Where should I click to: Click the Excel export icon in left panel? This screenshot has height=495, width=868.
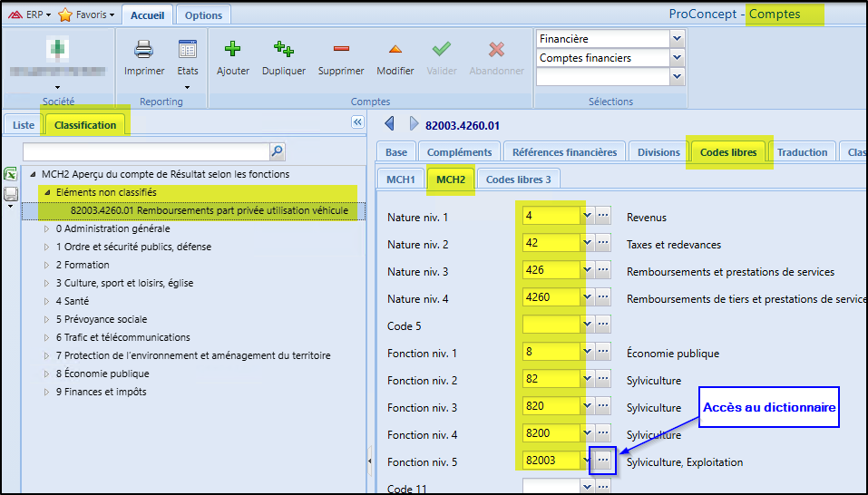coord(11,174)
